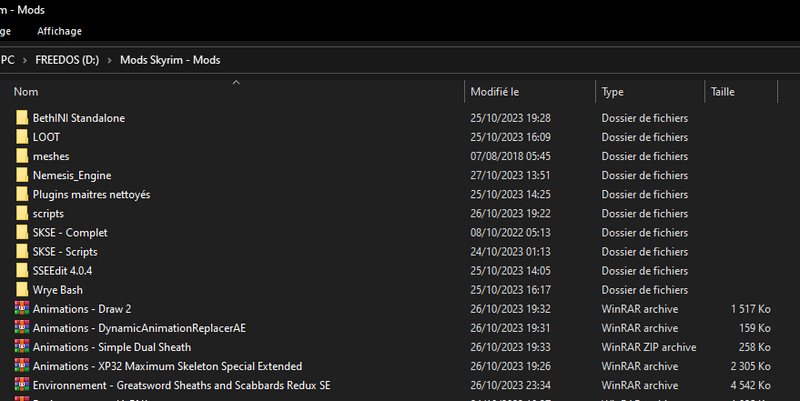This screenshot has width=800, height=401.
Task: Expand the chevron before FREEDOS (D:)
Action: click(25, 60)
